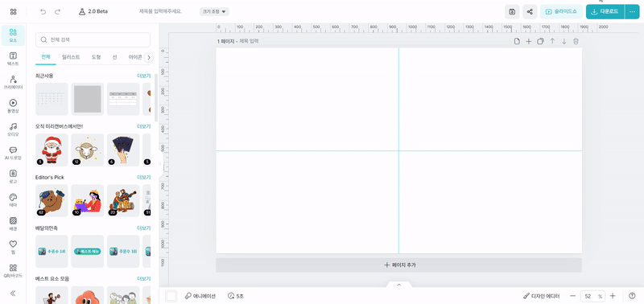This screenshot has width=644, height=304.
Task: Select the 베스트 메뉴 badge thumbnail
Action: 88,251
